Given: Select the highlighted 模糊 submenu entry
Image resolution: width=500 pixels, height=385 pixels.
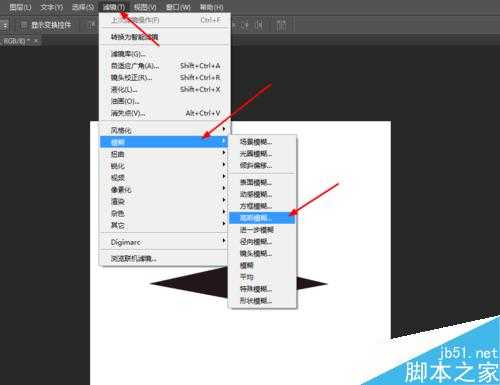Looking at the screenshot, I should pyautogui.click(x=164, y=142).
